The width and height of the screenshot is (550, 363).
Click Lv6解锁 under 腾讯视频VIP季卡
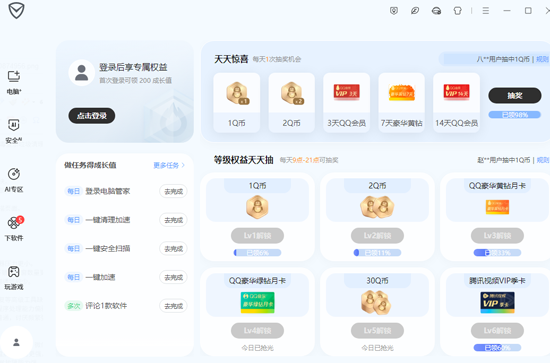click(497, 331)
